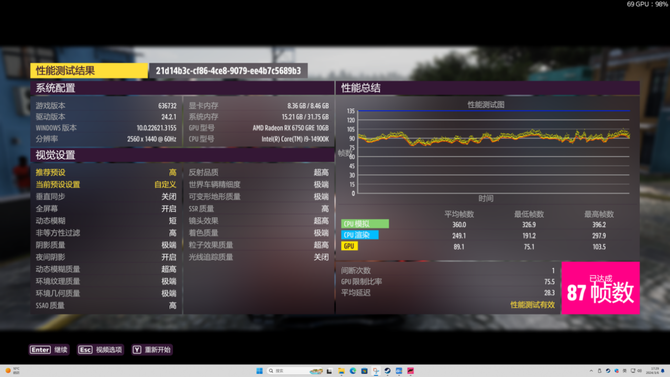Click the blue CPU 渲染 legend swatch

360,235
